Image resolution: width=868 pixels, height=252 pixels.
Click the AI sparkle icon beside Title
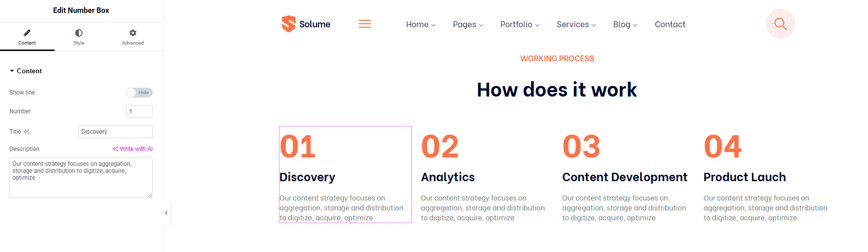27,132
